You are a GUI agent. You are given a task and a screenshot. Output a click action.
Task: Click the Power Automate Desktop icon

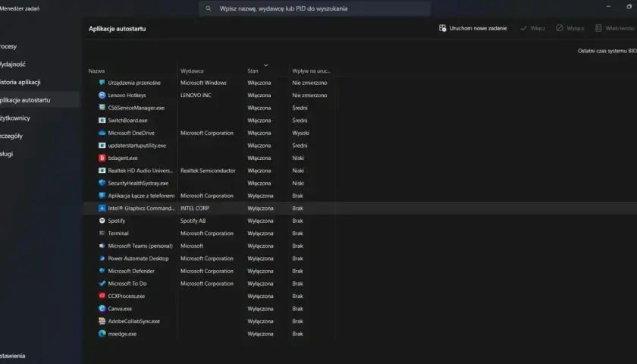click(x=102, y=259)
